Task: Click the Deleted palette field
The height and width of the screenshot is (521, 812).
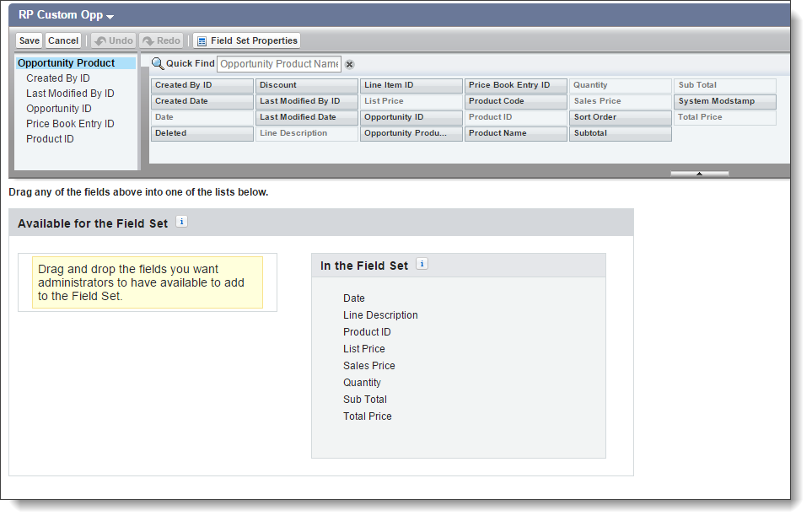Action: tap(202, 133)
